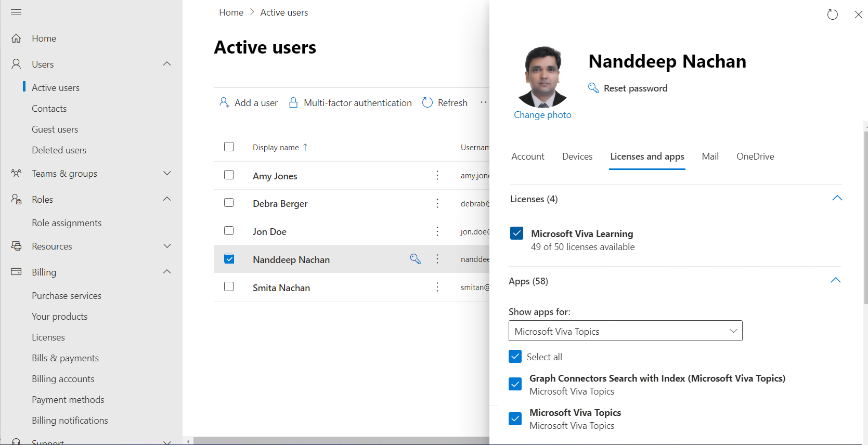The image size is (868, 445).
Task: Click the reset password key icon beside Nanddeep Nachan row
Action: tap(415, 259)
